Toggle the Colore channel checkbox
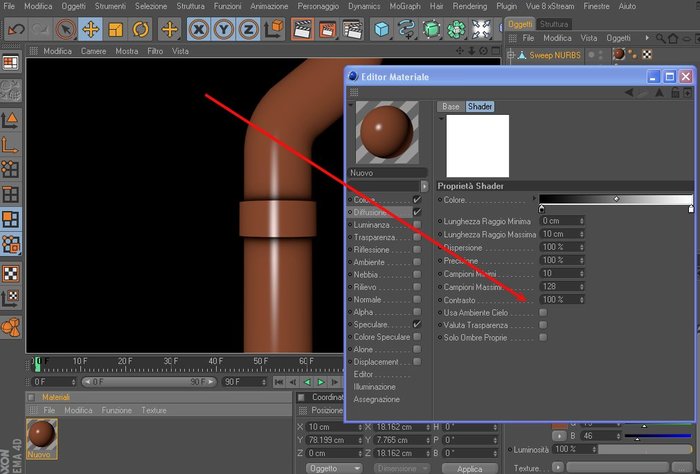This screenshot has height=474, width=700. [417, 200]
